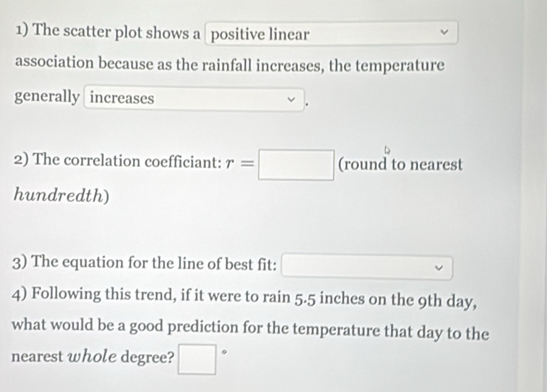Image resolution: width=547 pixels, height=392 pixels.
Task: Click the 'r' variable symbol before the equals sign
Action: pos(229,163)
